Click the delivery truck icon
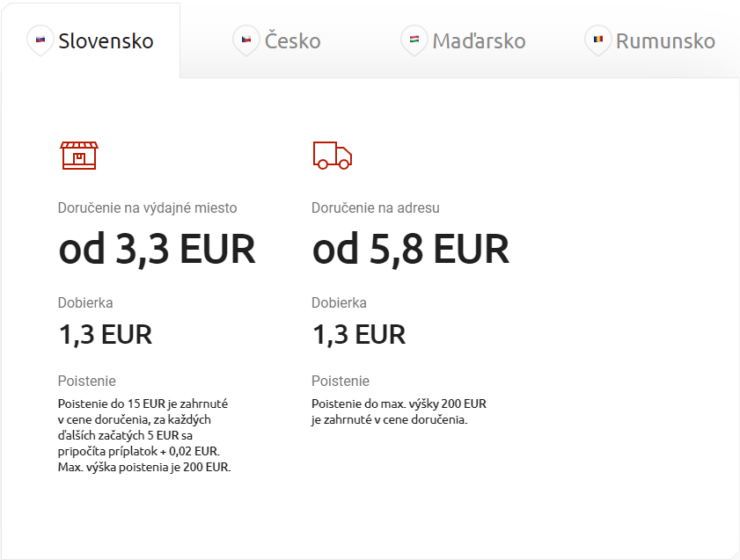The width and height of the screenshot is (740, 560). [x=332, y=156]
